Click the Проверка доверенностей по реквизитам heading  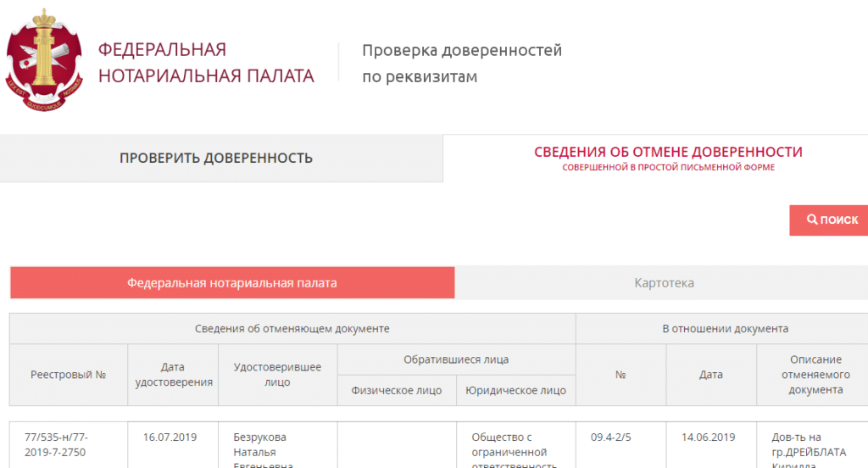462,64
